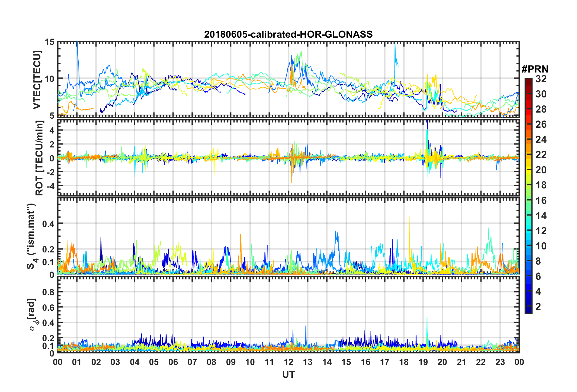Click x-axis hour label 04
577x392 pixels.
pyautogui.click(x=134, y=362)
